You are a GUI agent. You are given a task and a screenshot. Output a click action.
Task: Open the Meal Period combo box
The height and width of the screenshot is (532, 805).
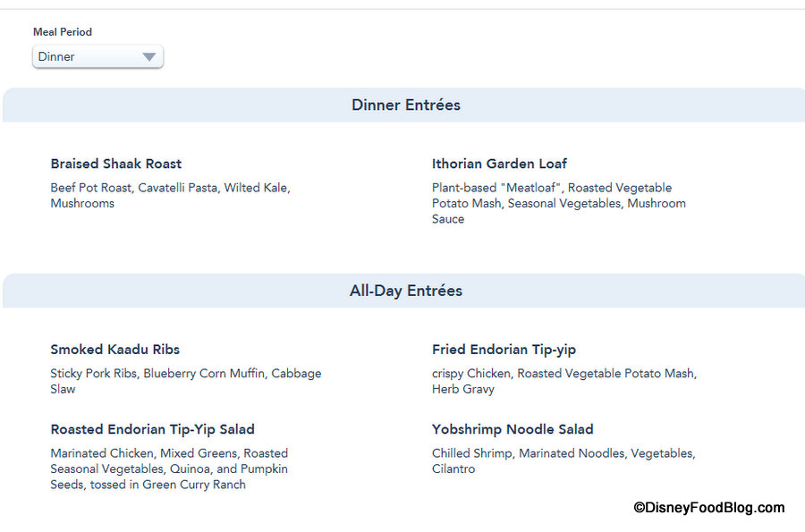[x=97, y=57]
